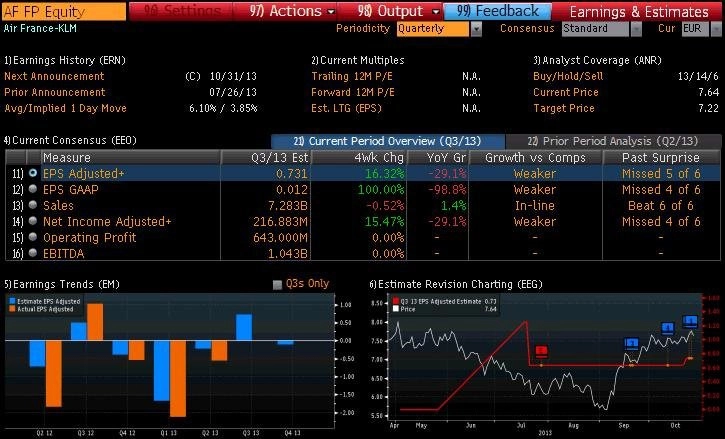Open Current Multiples section link
725x439 pixels.
pos(357,60)
